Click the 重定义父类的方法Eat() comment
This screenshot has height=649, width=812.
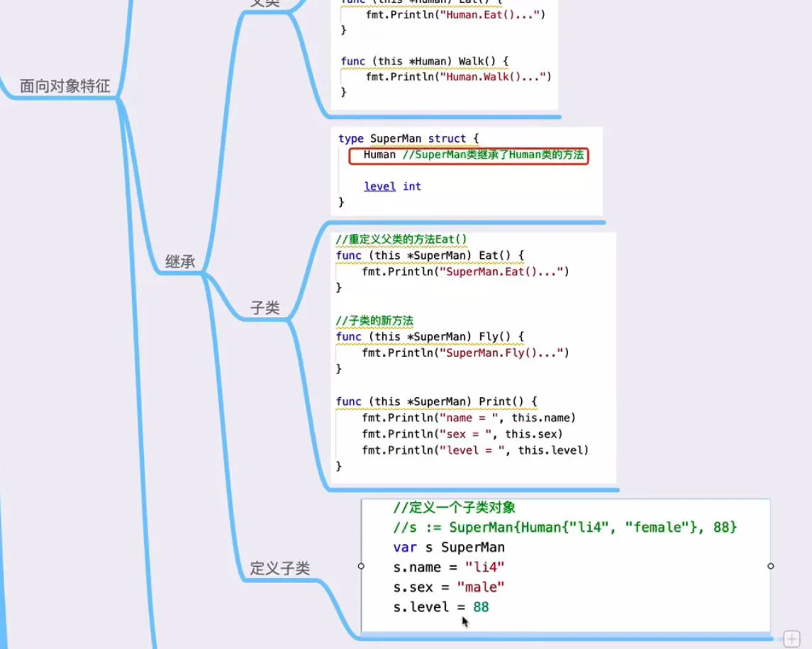[x=401, y=239]
